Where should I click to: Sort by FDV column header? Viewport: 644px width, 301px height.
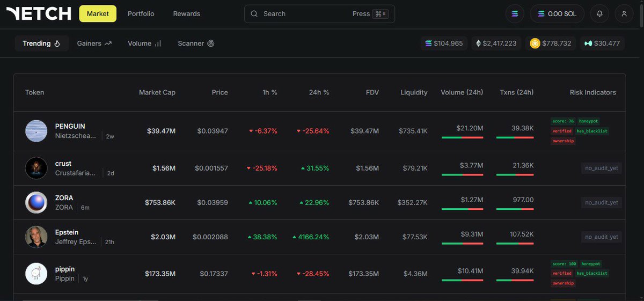(x=372, y=92)
